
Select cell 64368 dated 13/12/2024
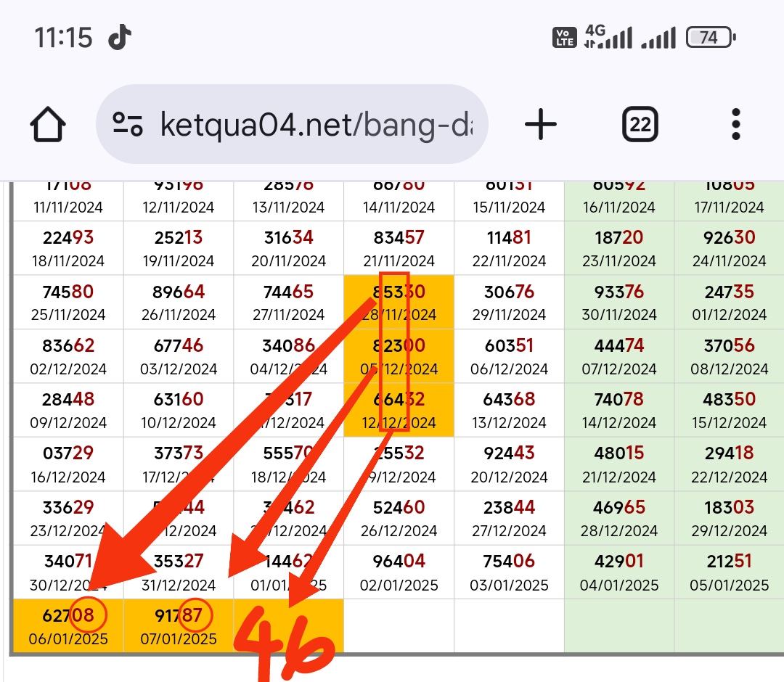[x=509, y=410]
